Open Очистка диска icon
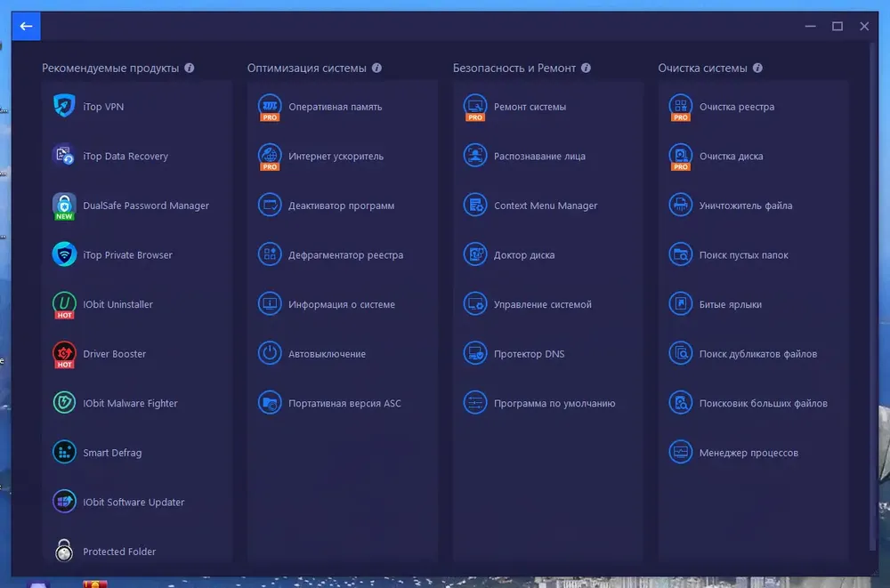 [x=681, y=156]
